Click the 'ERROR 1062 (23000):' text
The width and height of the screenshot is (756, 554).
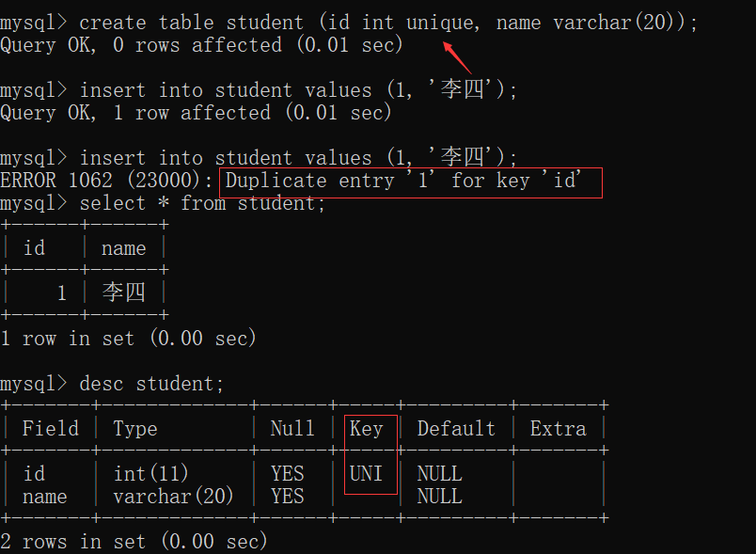106,181
